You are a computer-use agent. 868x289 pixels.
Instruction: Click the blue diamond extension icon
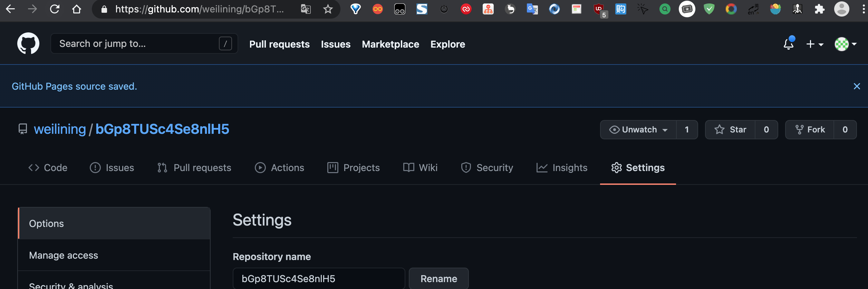355,9
